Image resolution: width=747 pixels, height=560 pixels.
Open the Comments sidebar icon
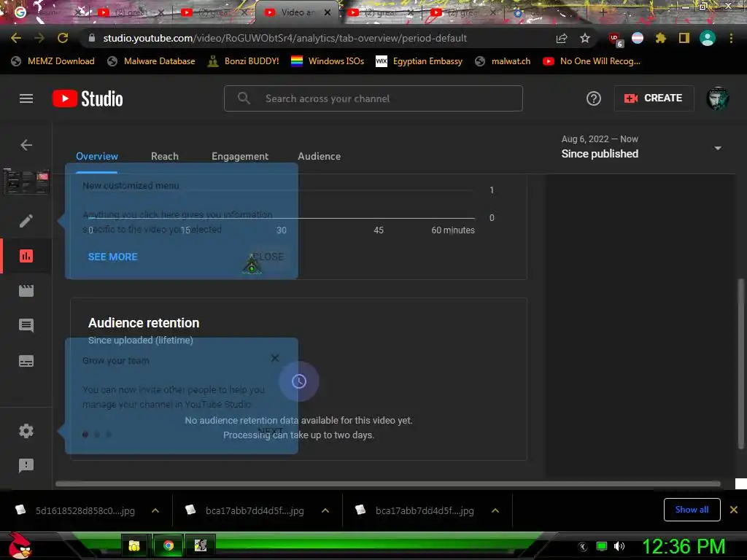(26, 326)
